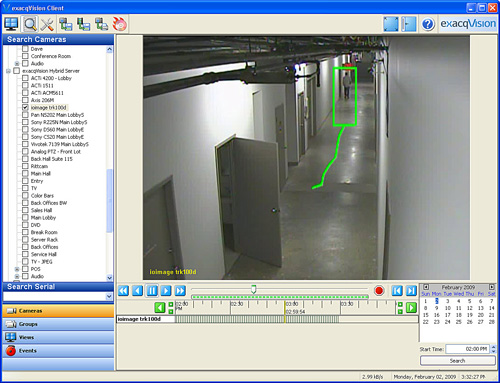The width and height of the screenshot is (500, 383).
Task: Click the Start Time input field
Action: (468, 349)
